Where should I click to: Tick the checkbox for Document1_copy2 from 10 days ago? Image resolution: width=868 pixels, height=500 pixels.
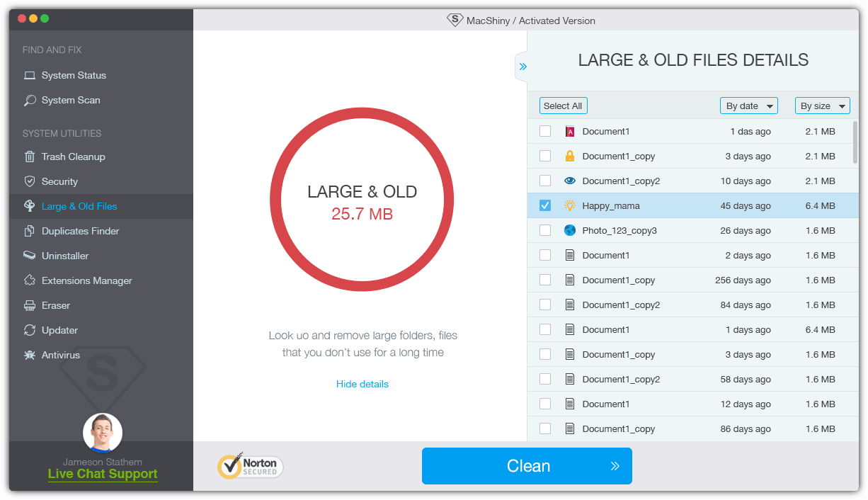click(545, 181)
